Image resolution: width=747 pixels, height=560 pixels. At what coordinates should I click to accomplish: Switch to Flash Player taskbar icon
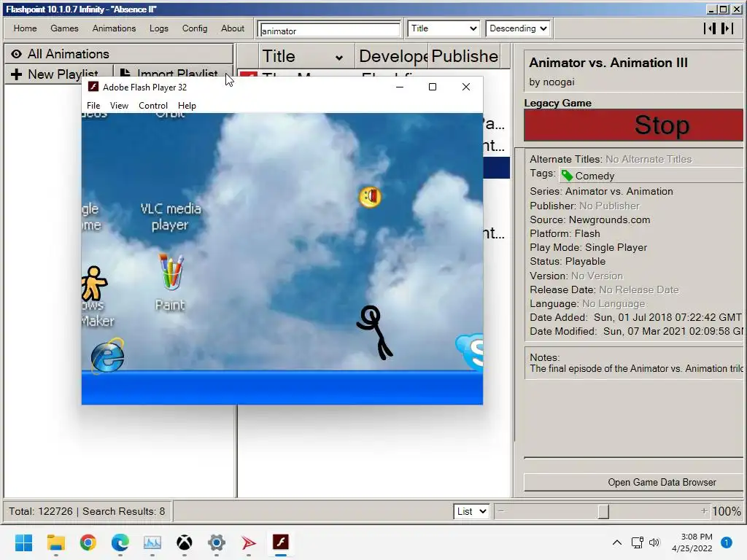[281, 542]
